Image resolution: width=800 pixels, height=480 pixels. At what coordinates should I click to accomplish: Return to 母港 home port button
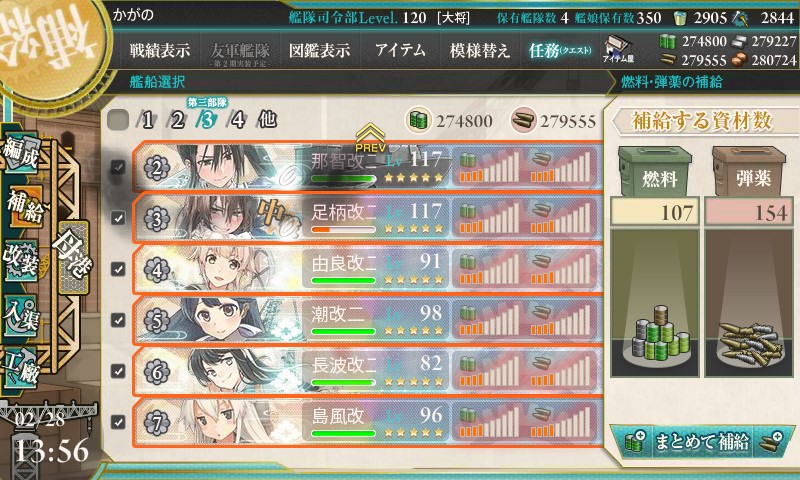(73, 258)
